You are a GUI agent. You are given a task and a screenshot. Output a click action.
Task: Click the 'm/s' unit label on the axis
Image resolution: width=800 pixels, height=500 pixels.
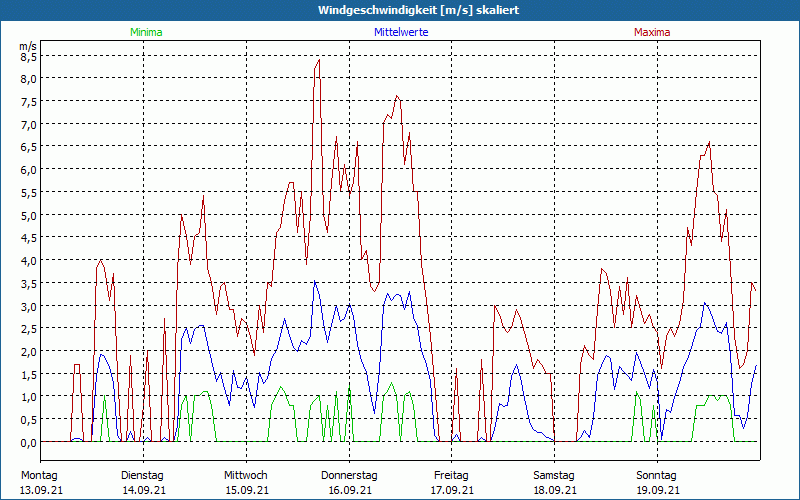click(28, 46)
